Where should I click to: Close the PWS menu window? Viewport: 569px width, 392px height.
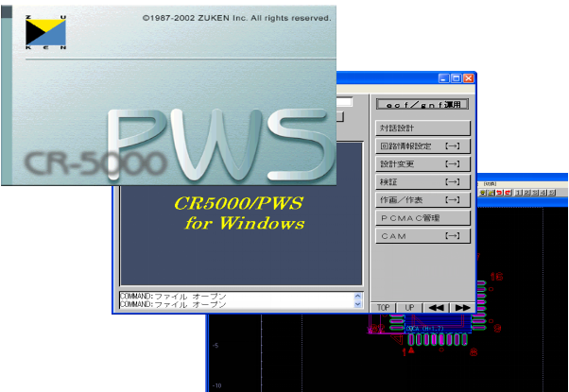468,78
